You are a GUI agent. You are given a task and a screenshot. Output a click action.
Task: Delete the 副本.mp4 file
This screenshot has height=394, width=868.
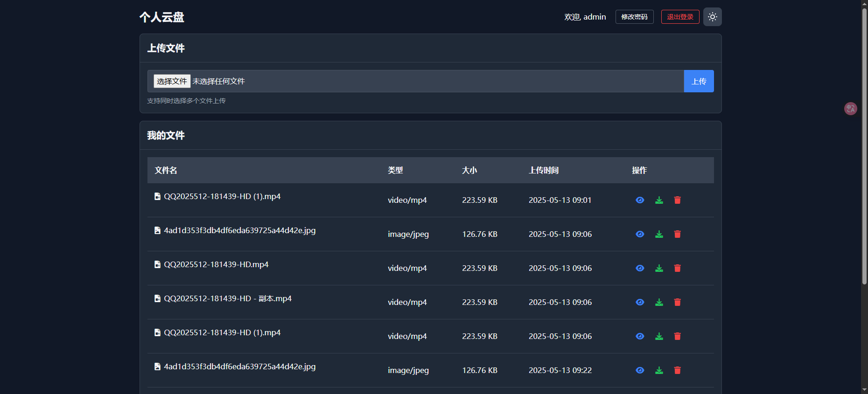[677, 302]
